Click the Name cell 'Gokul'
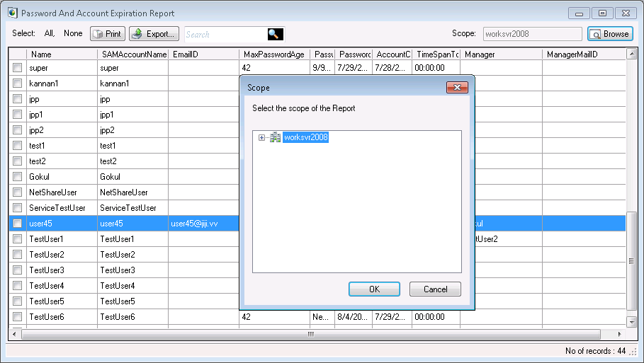Screen dimensions: 644x363 coord(62,177)
